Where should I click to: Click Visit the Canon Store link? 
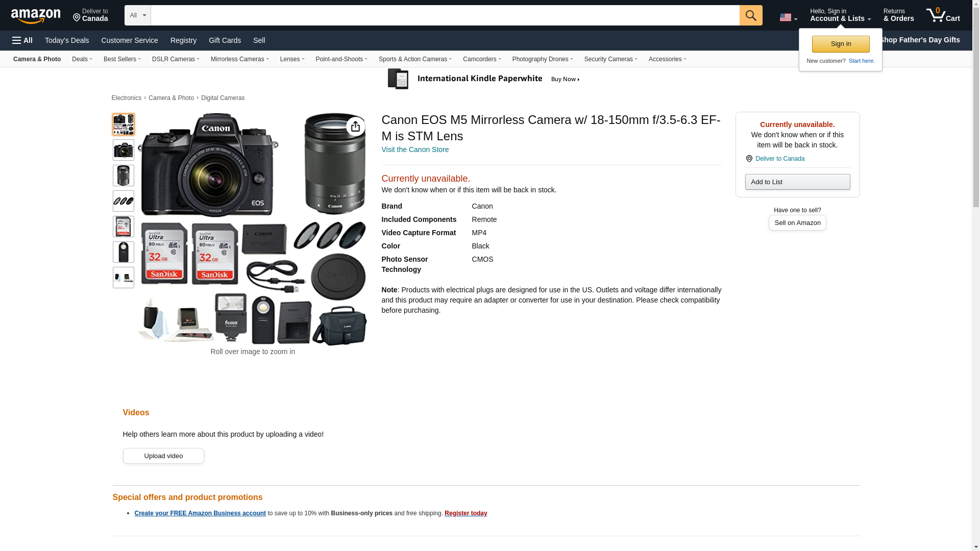click(x=415, y=149)
